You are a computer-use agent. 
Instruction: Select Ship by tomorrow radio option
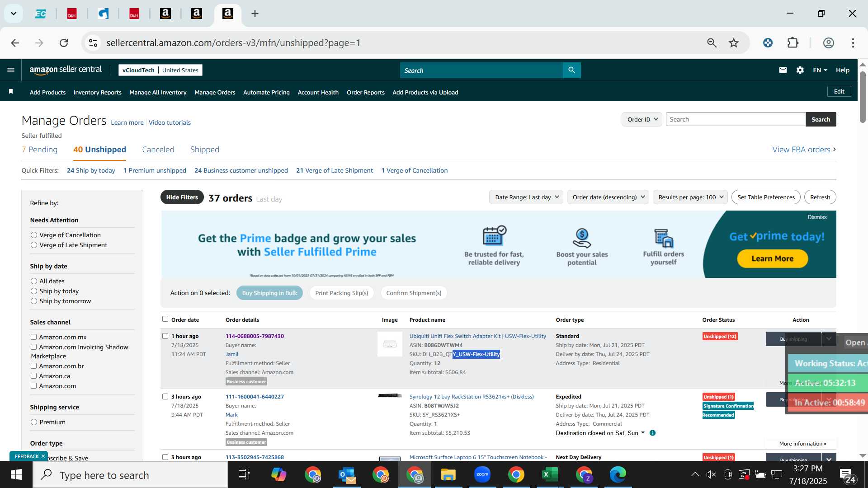[34, 301]
